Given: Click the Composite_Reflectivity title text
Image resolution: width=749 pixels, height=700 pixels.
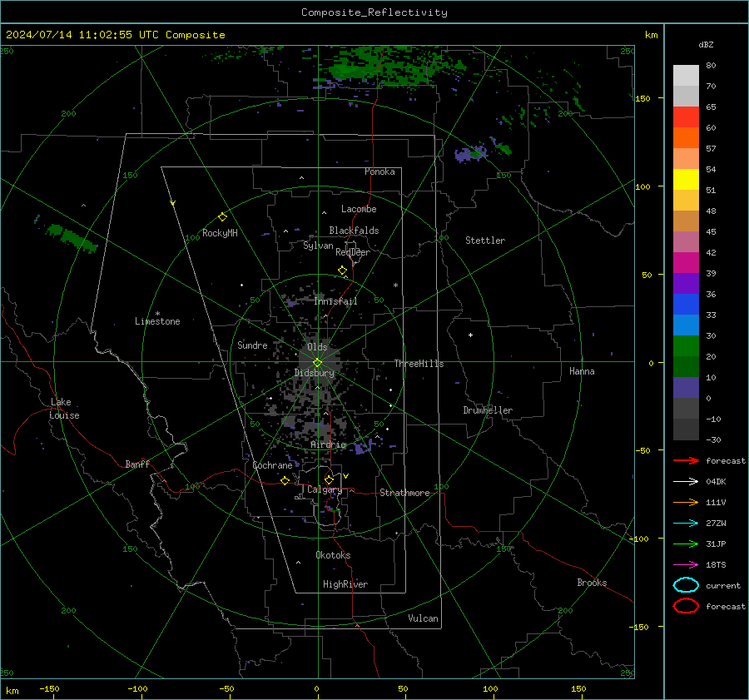Looking at the screenshot, I should tap(374, 12).
